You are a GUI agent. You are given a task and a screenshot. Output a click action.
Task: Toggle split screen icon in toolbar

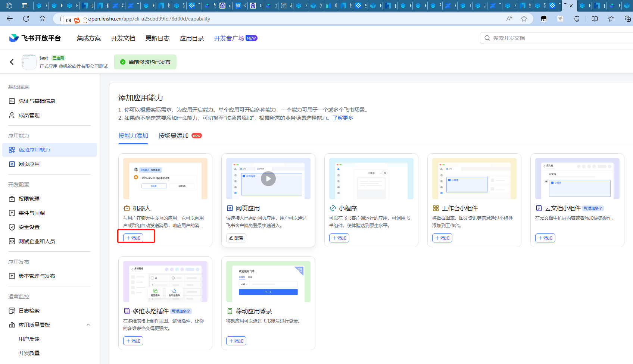[595, 19]
